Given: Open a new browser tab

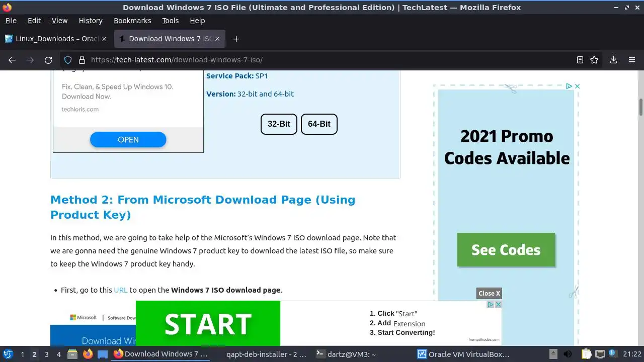Looking at the screenshot, I should point(236,39).
